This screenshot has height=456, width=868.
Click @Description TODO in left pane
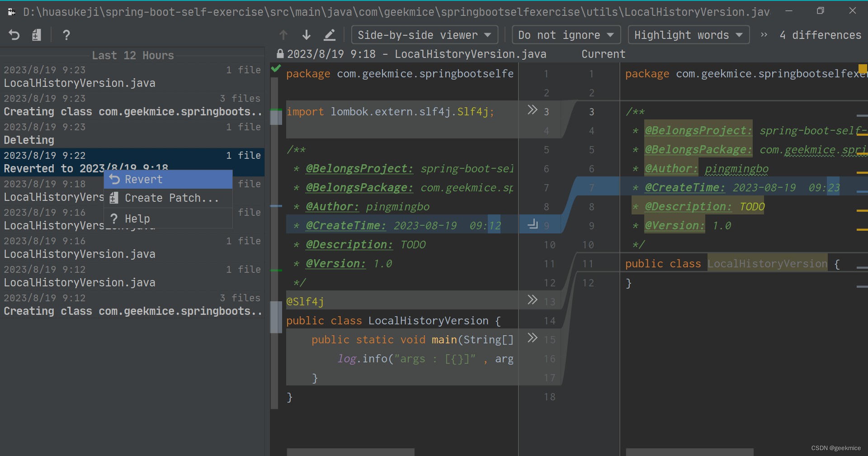tap(366, 245)
